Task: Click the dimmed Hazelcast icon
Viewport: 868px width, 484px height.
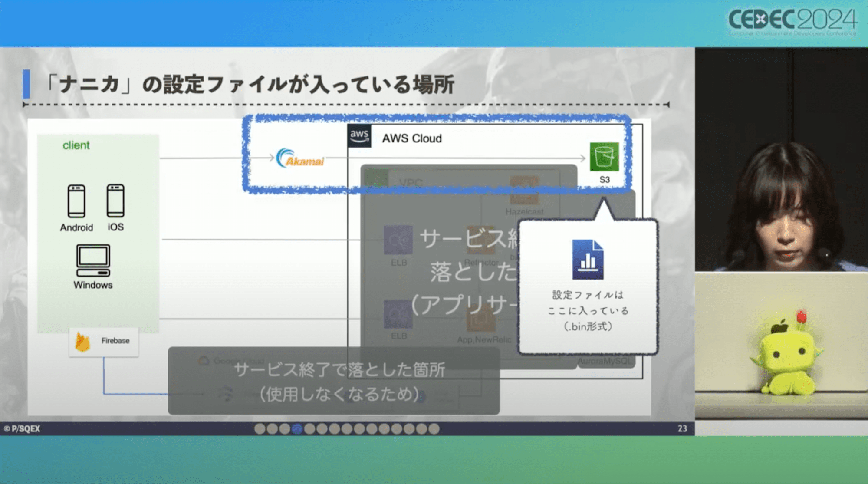Action: (x=524, y=190)
